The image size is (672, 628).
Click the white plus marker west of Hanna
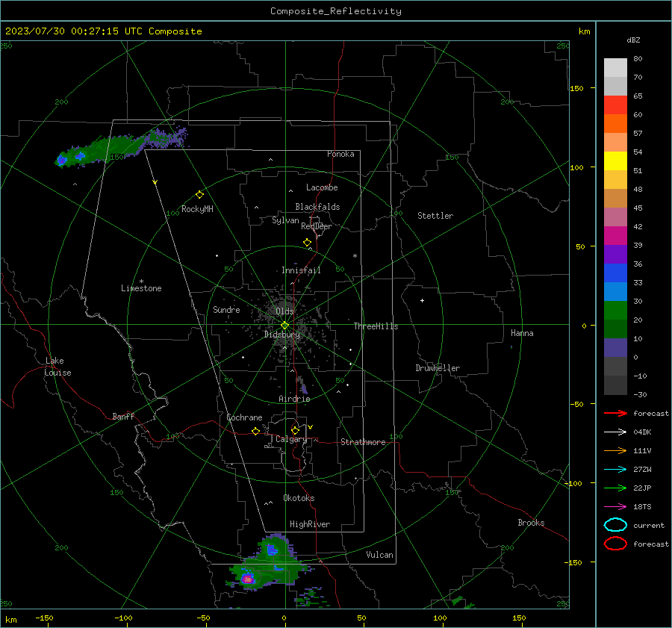point(422,300)
